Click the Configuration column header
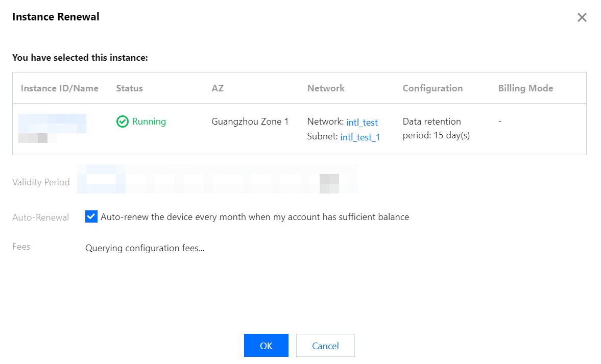Viewport: 601px width, 364px height. [432, 88]
